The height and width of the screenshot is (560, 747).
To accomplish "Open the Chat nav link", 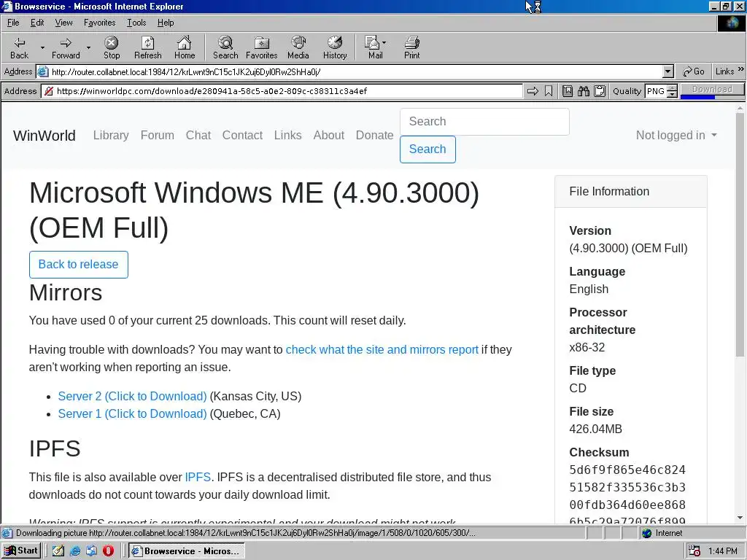I will [198, 135].
